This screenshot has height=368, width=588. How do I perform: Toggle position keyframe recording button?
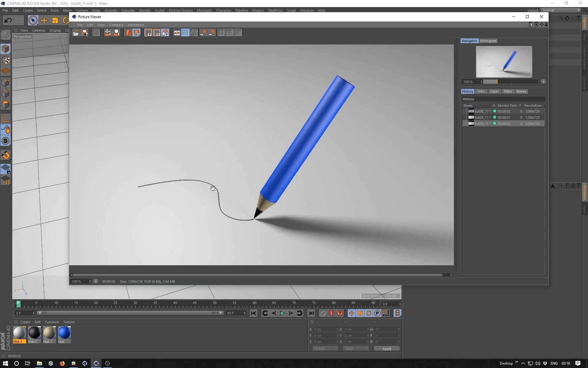tap(351, 313)
